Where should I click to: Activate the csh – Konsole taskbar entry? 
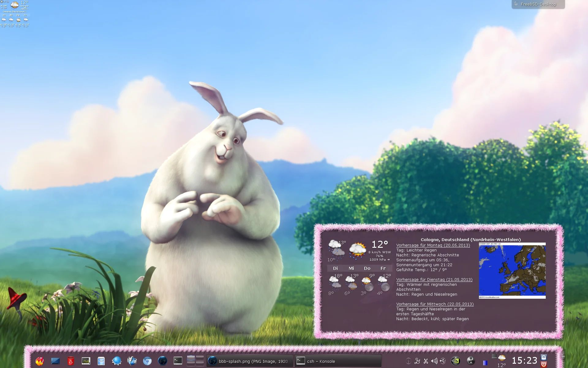[x=338, y=361]
